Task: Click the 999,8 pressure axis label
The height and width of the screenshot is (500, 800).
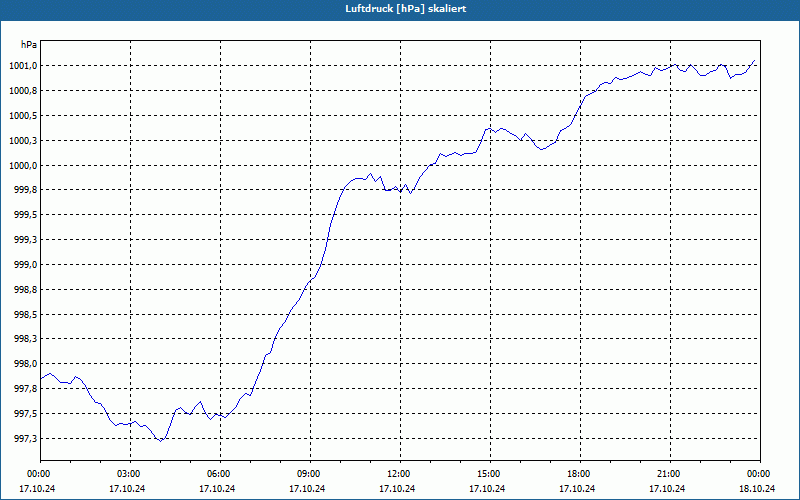Action: coord(25,190)
